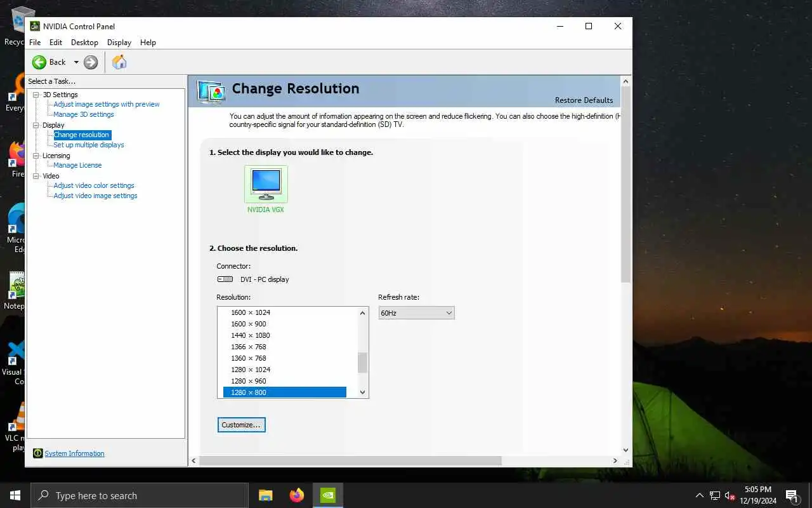Click the NVIDIA Control Panel title bar icon

[35, 26]
